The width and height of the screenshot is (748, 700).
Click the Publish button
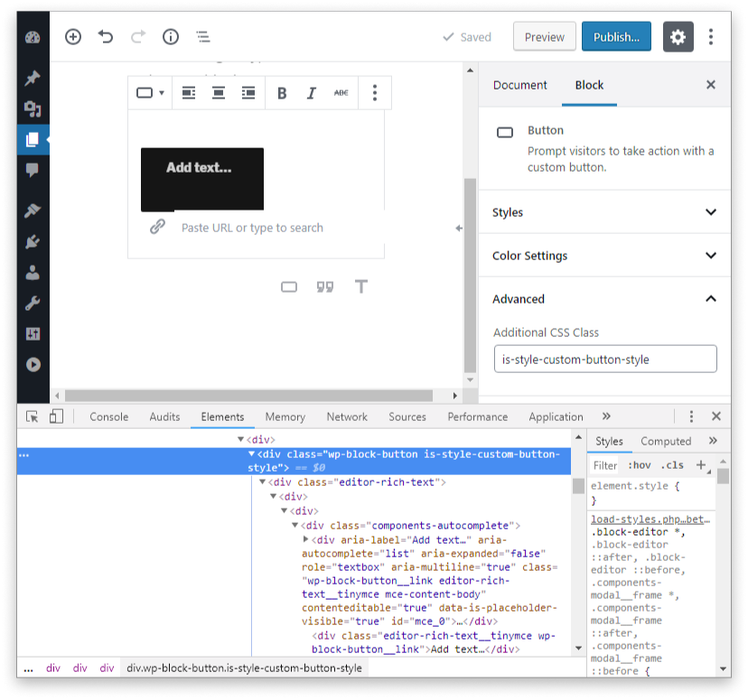616,37
